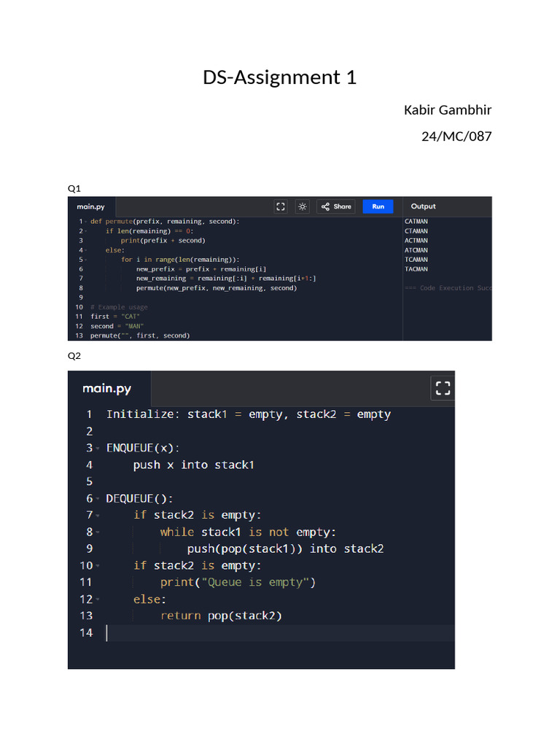Click the roll number '24/MC/087'
Image resolution: width=560 pixels, height=747 pixels.
[x=456, y=136]
